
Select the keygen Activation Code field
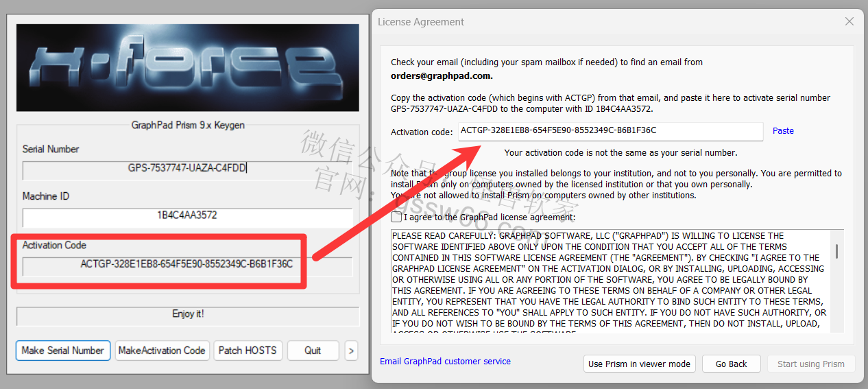[x=187, y=266]
